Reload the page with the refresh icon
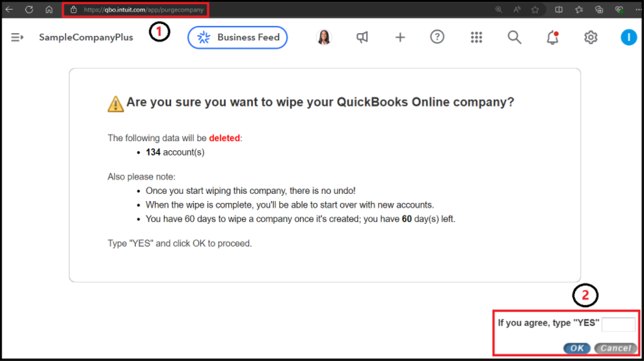 click(29, 10)
